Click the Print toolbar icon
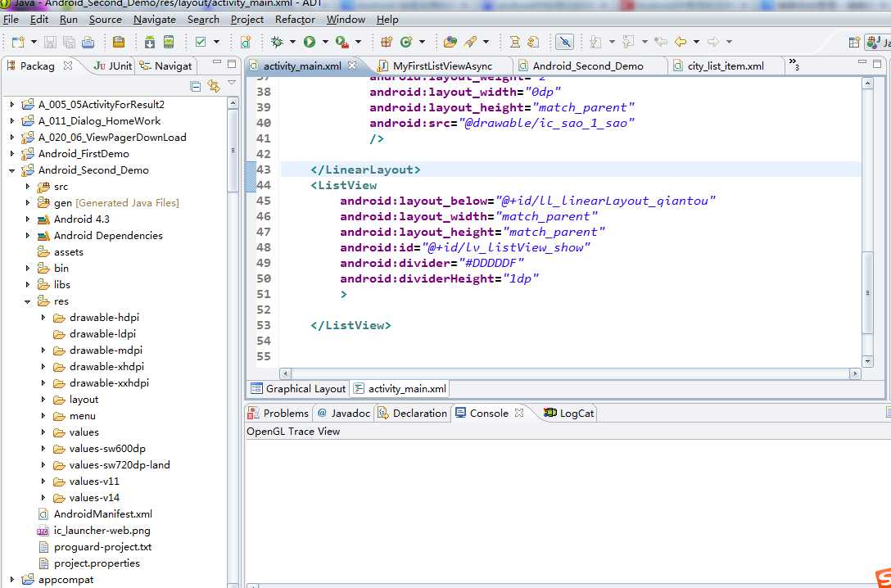The width and height of the screenshot is (891, 588). click(x=88, y=42)
